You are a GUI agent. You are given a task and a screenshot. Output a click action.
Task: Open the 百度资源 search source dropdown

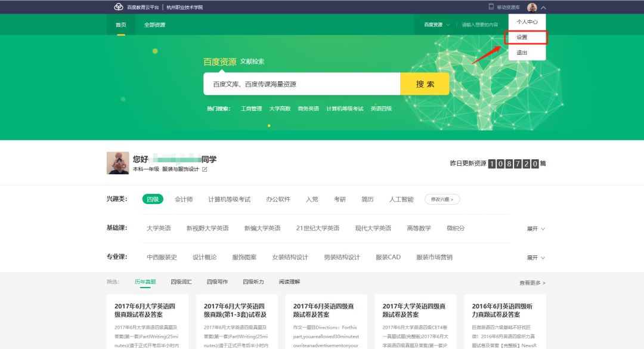coord(436,24)
